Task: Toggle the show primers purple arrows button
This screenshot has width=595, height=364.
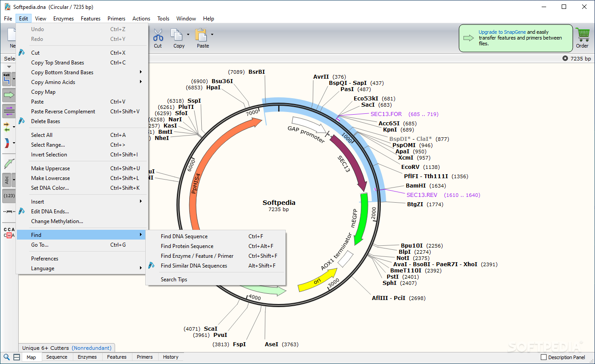Action: click(9, 111)
